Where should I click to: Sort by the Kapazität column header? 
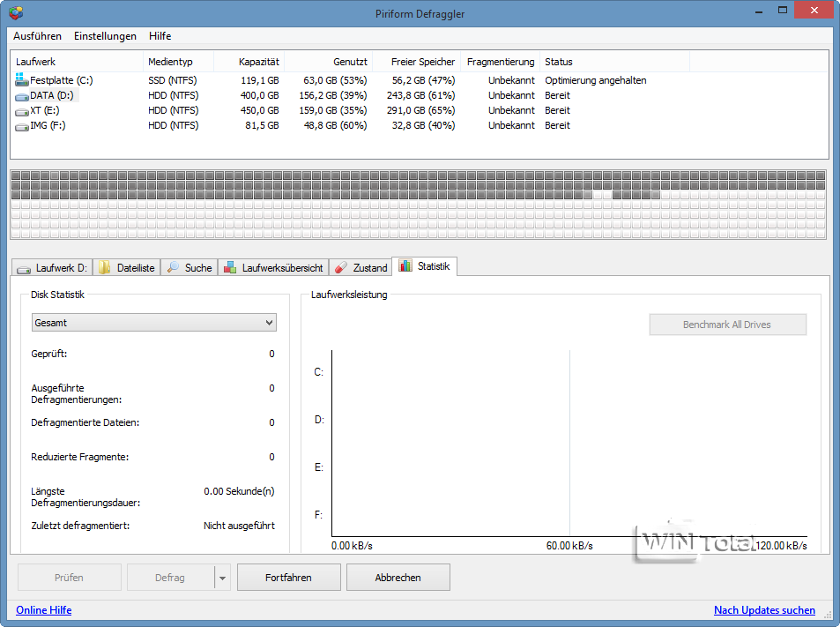coord(249,62)
